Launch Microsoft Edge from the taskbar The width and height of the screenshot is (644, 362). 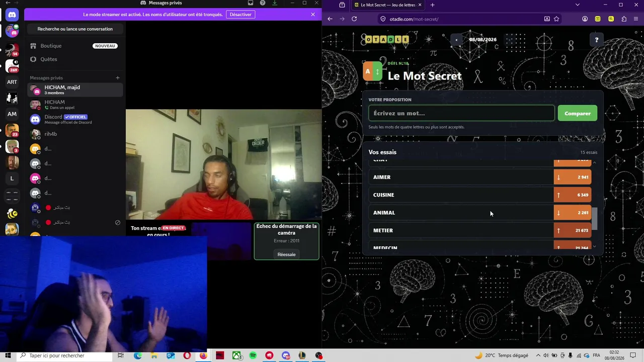137,355
